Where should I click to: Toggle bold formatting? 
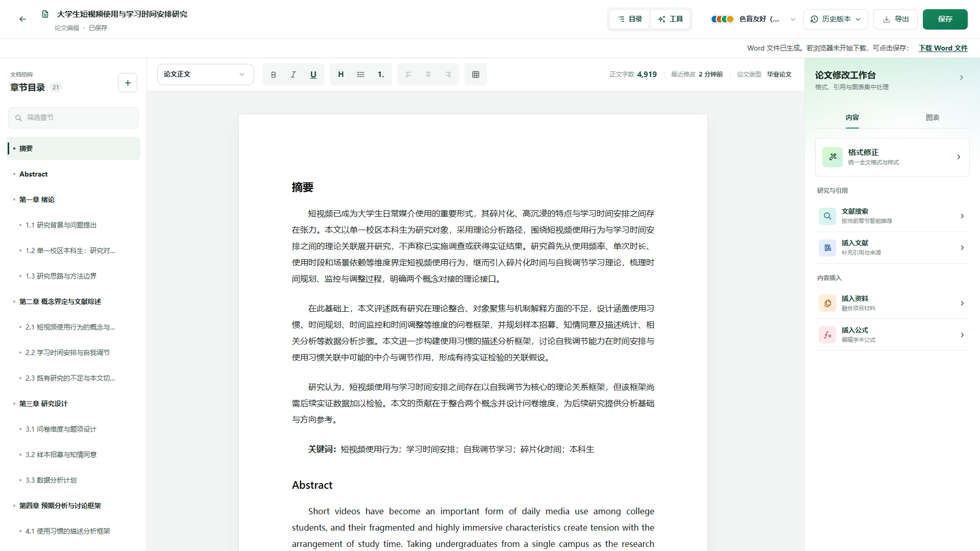coord(274,74)
